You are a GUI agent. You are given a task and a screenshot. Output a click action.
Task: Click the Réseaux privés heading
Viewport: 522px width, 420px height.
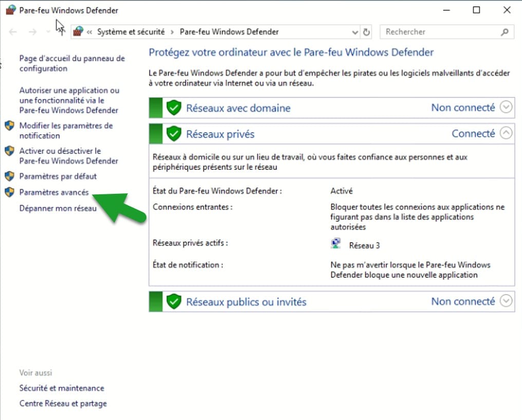(x=220, y=134)
